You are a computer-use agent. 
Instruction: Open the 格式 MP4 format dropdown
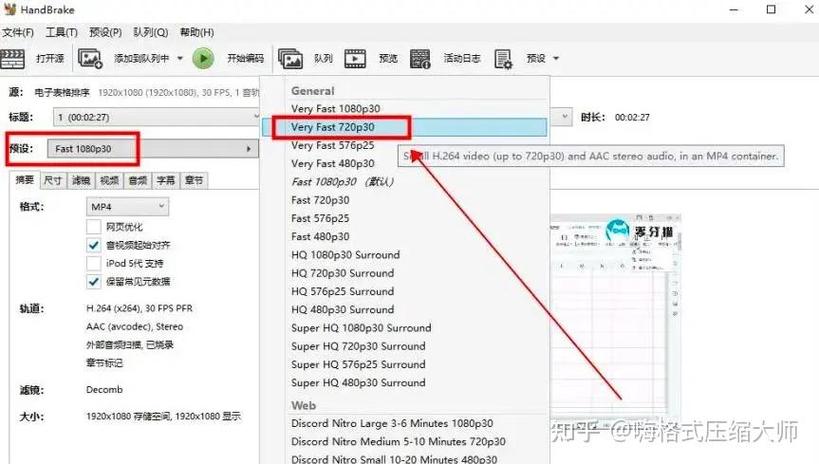pos(127,207)
